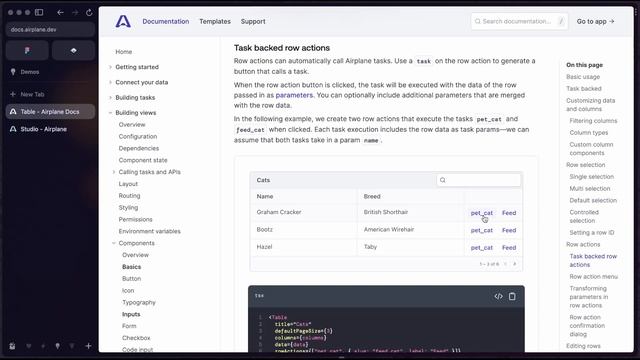Jump to Row action menu section

tap(593, 276)
